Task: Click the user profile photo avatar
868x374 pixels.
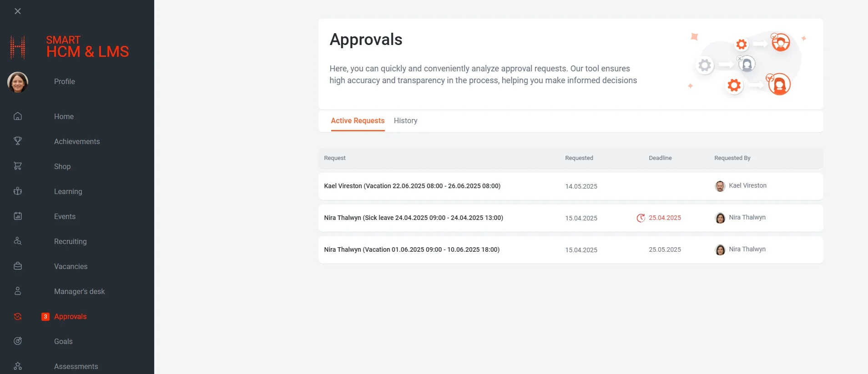Action: [18, 82]
